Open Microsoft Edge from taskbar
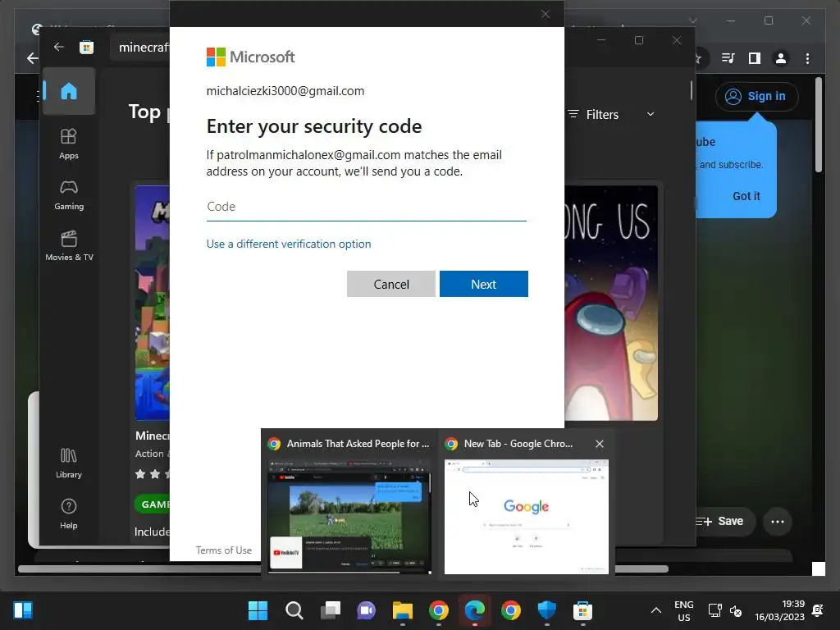The height and width of the screenshot is (630, 840). click(475, 610)
